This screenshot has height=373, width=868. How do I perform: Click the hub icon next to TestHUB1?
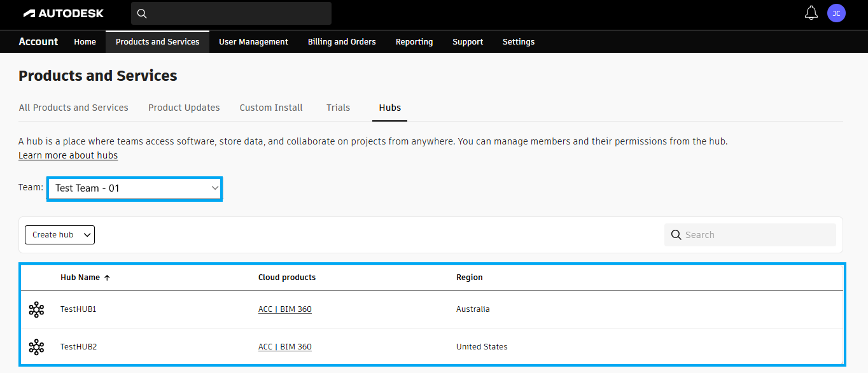(x=36, y=309)
